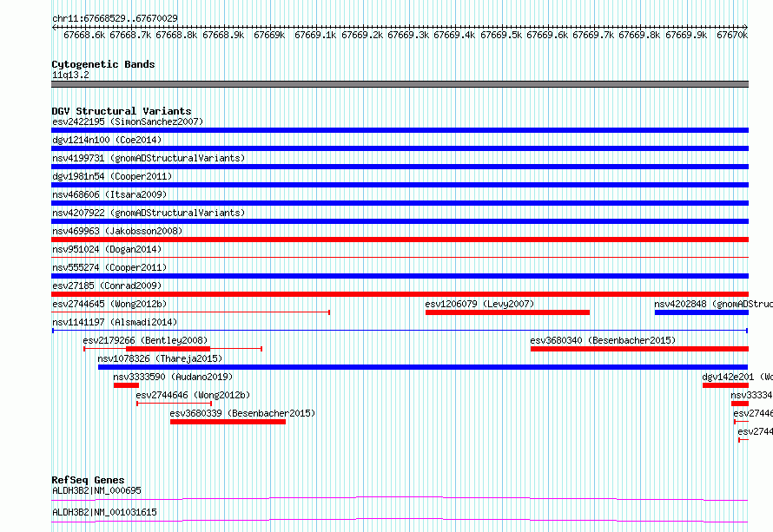773x532 pixels.
Task: Click the nsv1078326 (Thareja2015) label
Action: click(160, 358)
